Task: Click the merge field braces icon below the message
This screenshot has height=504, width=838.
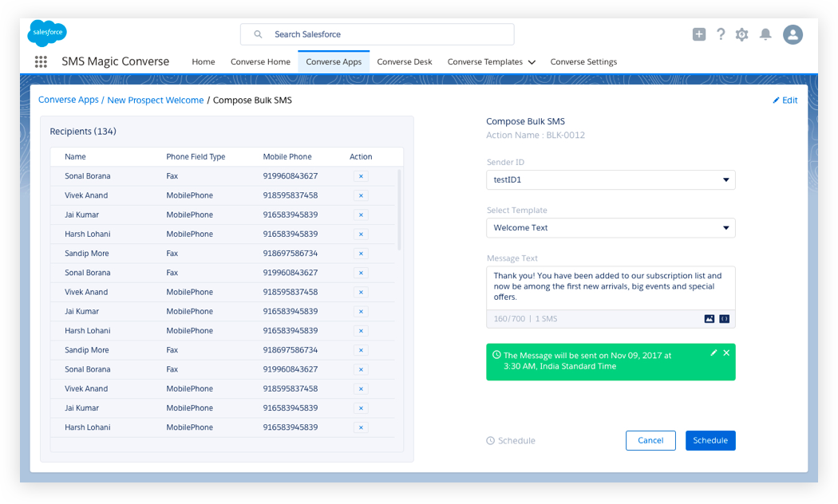Action: pyautogui.click(x=724, y=319)
